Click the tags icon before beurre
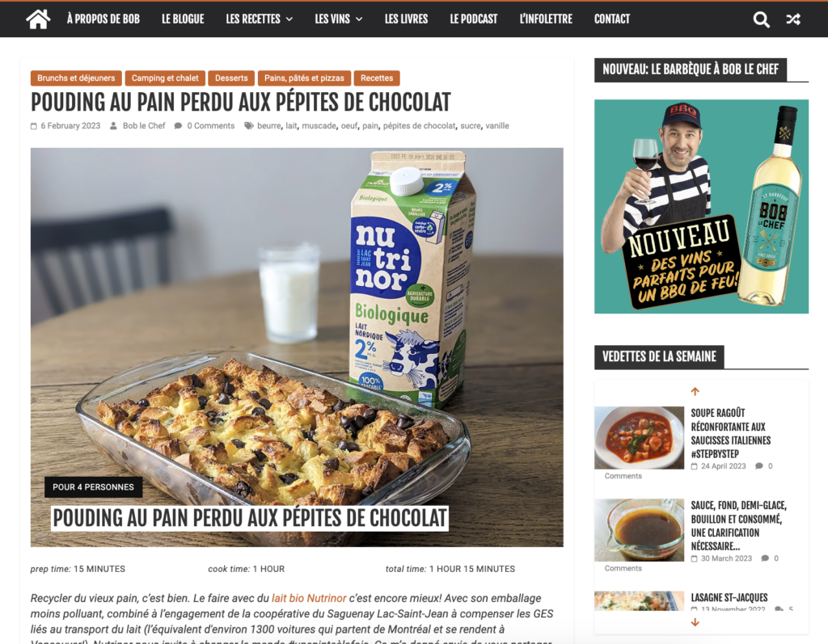828x644 pixels. point(249,125)
